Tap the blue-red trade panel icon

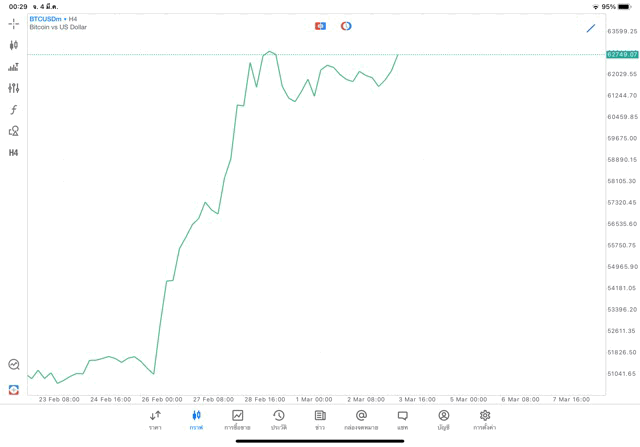[320, 26]
